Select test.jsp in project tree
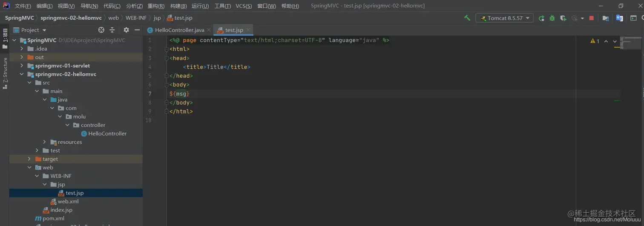The height and width of the screenshot is (226, 644). pyautogui.click(x=71, y=193)
